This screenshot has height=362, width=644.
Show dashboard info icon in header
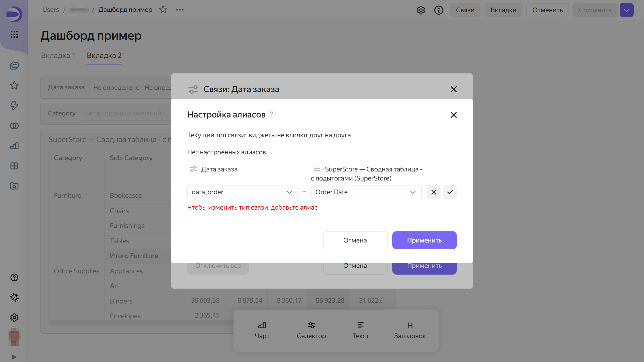point(439,10)
